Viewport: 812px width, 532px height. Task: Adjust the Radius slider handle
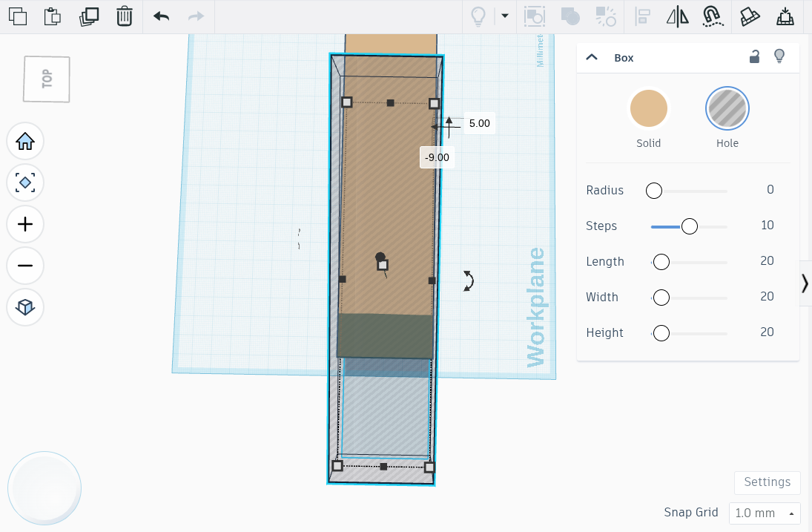pos(654,191)
